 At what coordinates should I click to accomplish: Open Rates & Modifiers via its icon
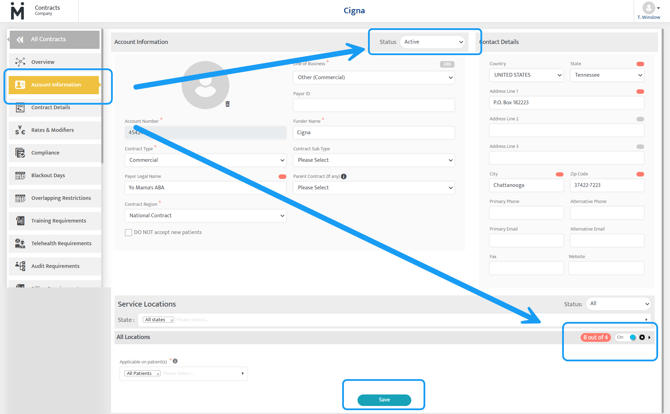coord(20,130)
